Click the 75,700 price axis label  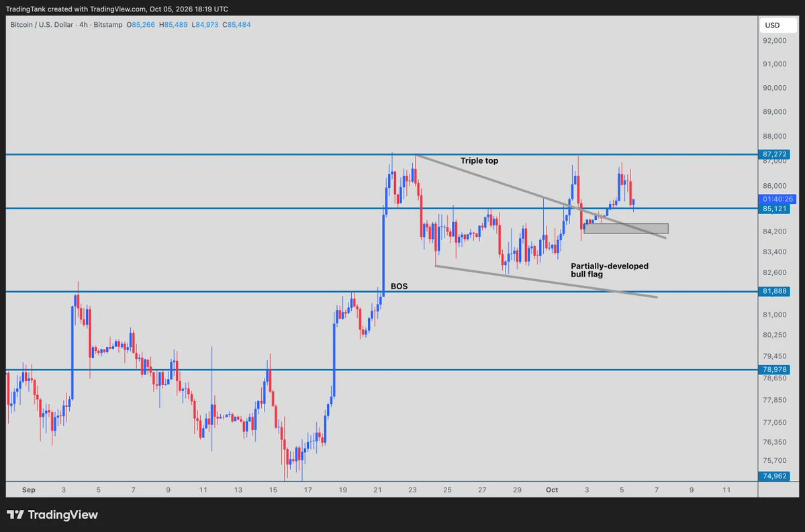[774, 461]
